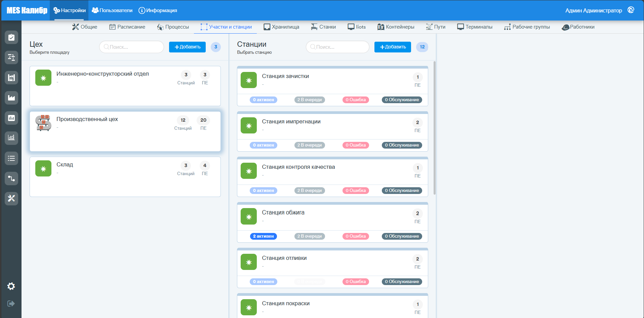This screenshot has height=318, width=644.
Task: Open the line chart analytics sidebar icon
Action: click(11, 138)
